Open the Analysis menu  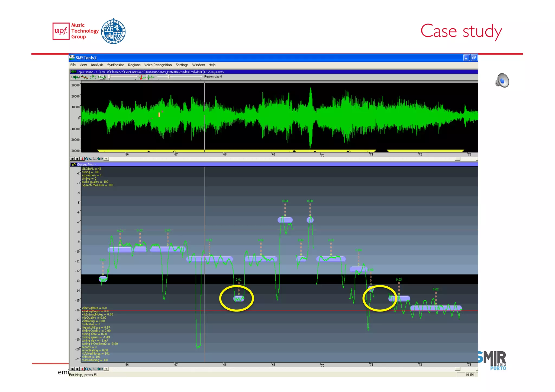(x=97, y=65)
